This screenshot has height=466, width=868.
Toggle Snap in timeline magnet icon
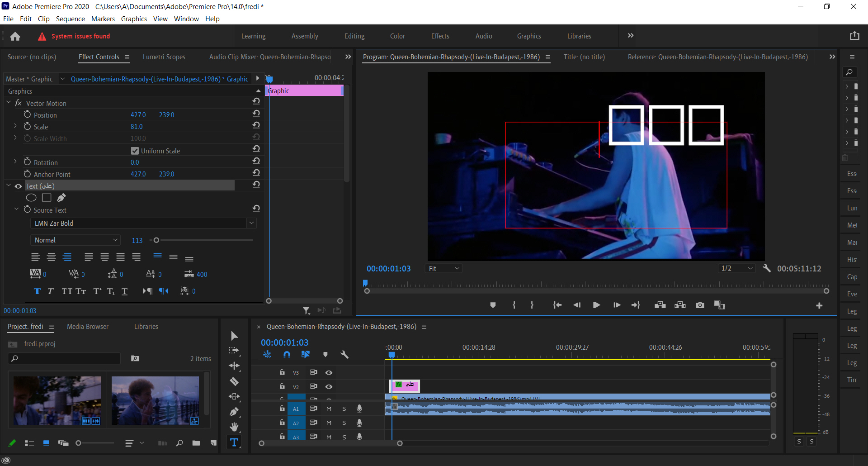coord(287,355)
